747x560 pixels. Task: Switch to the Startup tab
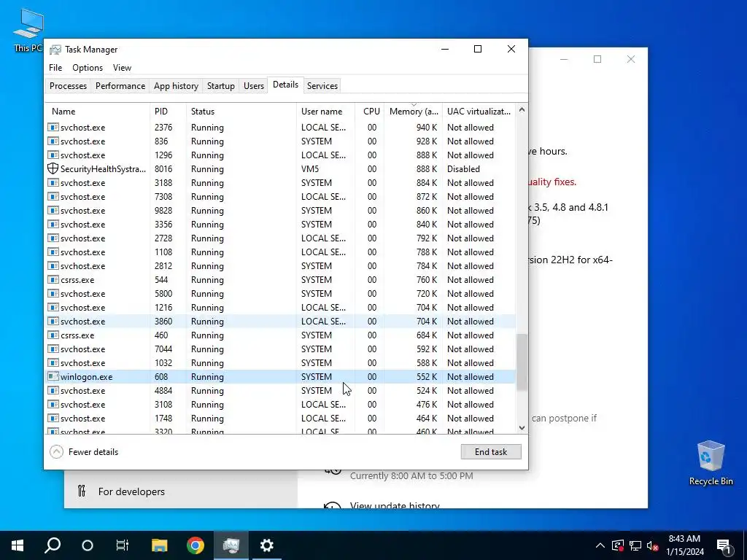[220, 86]
